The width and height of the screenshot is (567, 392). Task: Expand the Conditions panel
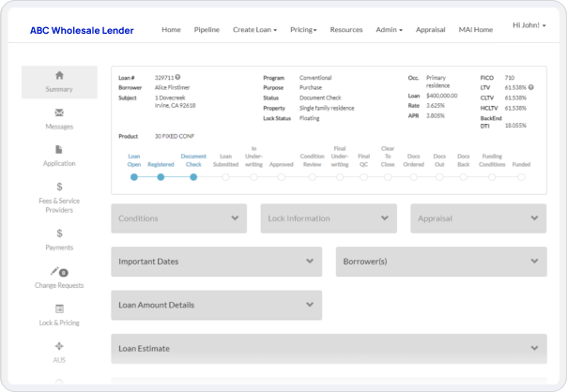[x=179, y=219]
